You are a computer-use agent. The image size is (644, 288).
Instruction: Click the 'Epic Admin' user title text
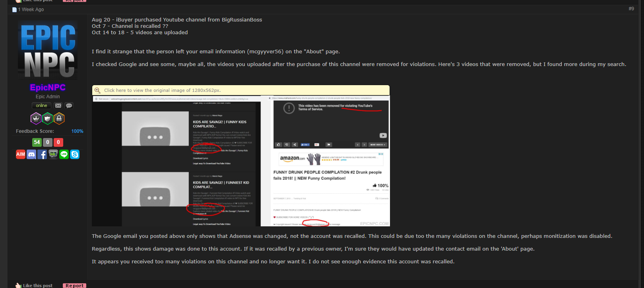pos(48,97)
